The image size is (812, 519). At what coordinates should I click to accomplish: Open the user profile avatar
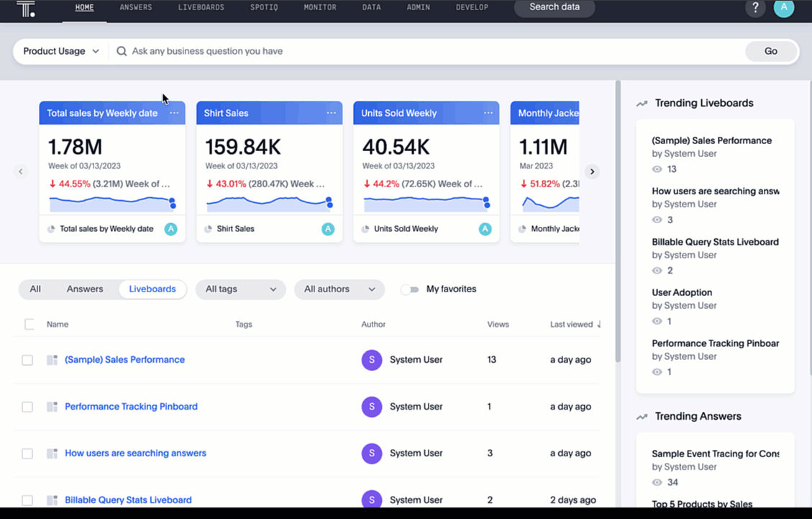(x=784, y=8)
